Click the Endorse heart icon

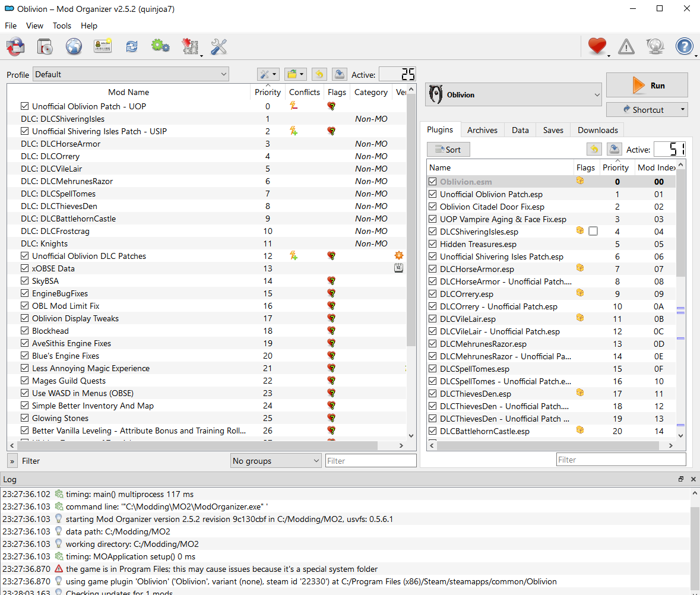tap(597, 46)
